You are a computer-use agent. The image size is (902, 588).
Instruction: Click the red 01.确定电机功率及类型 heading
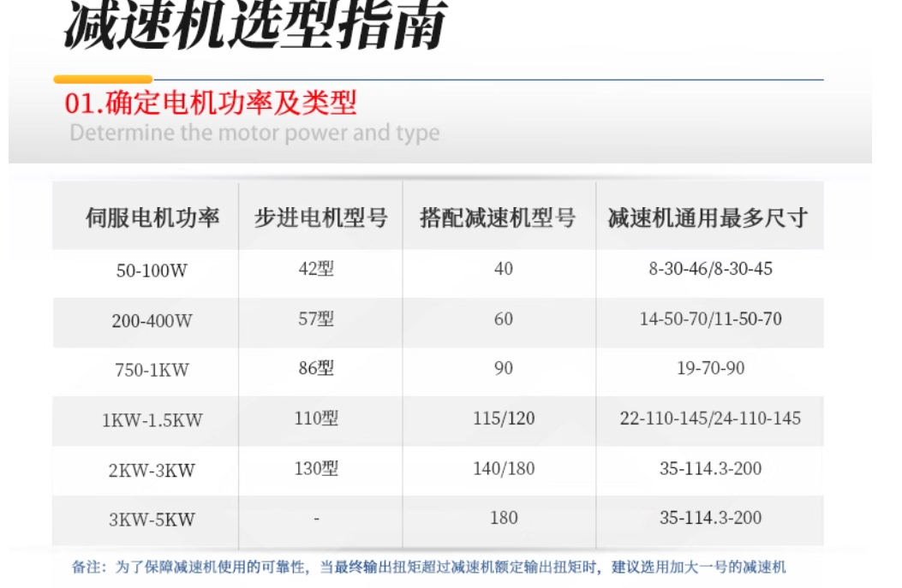pyautogui.click(x=211, y=104)
